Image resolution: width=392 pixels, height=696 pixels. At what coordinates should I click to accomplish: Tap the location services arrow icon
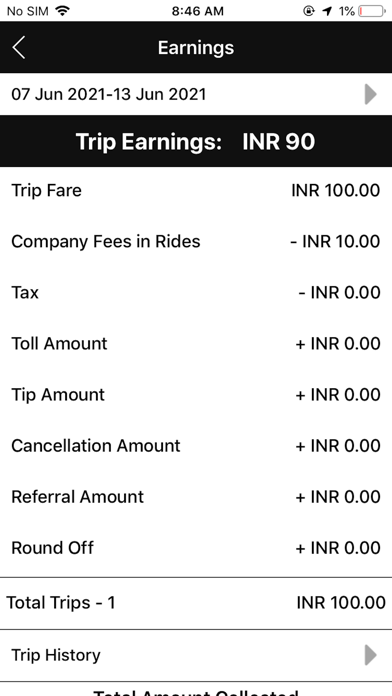[327, 11]
